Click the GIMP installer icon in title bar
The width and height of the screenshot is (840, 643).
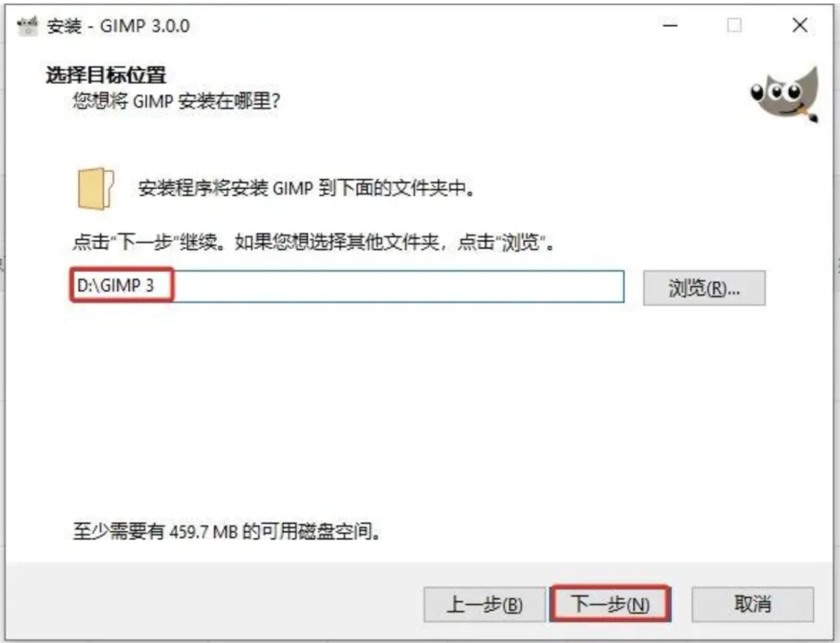27,26
